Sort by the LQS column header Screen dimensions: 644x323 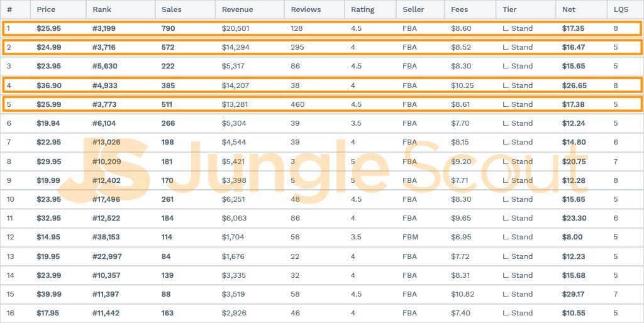pos(621,9)
